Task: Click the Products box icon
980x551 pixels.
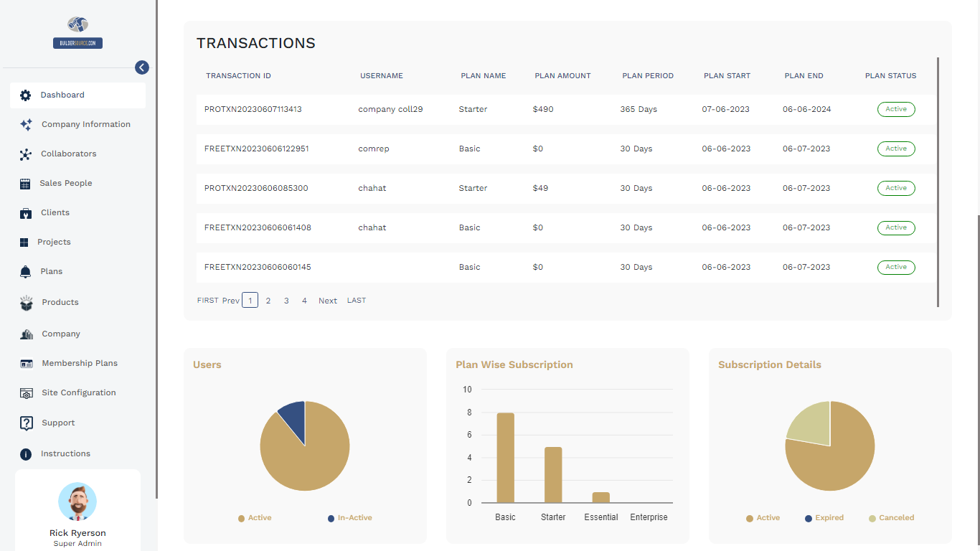Action: click(27, 303)
